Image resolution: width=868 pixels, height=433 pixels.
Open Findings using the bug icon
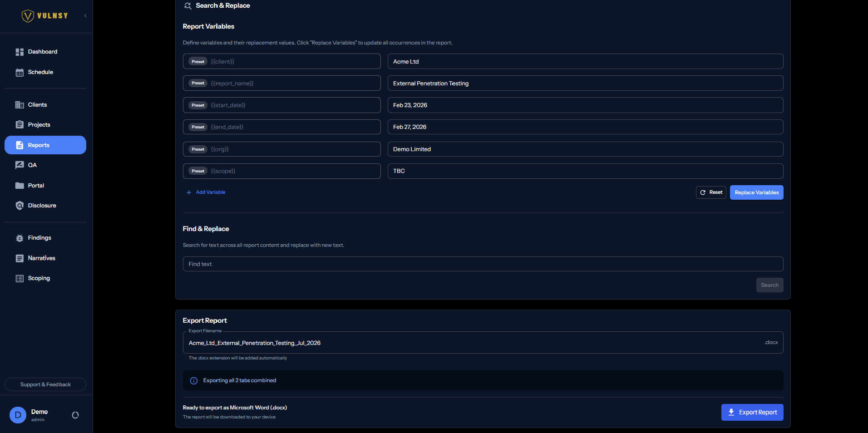(x=20, y=238)
